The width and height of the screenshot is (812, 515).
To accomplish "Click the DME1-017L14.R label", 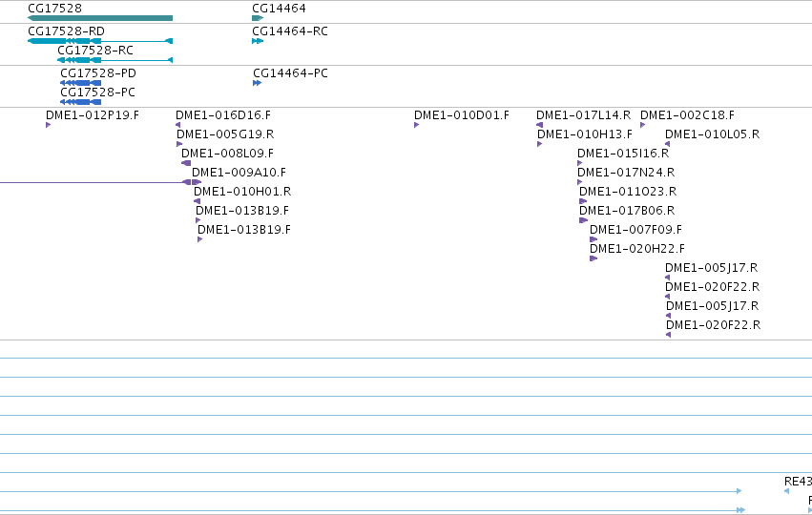I will point(584,114).
